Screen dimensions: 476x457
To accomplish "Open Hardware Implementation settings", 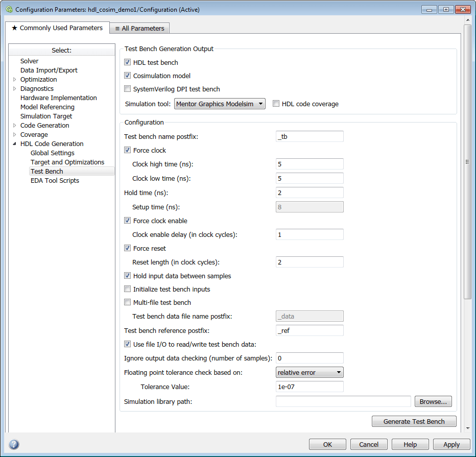I will pos(59,98).
